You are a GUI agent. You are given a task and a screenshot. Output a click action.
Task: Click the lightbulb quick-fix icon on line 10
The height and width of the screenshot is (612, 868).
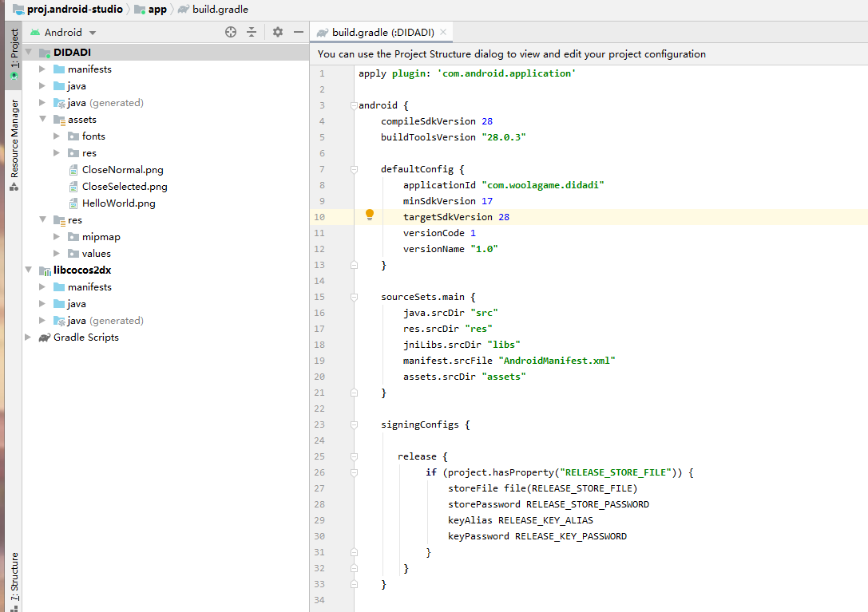(x=370, y=215)
